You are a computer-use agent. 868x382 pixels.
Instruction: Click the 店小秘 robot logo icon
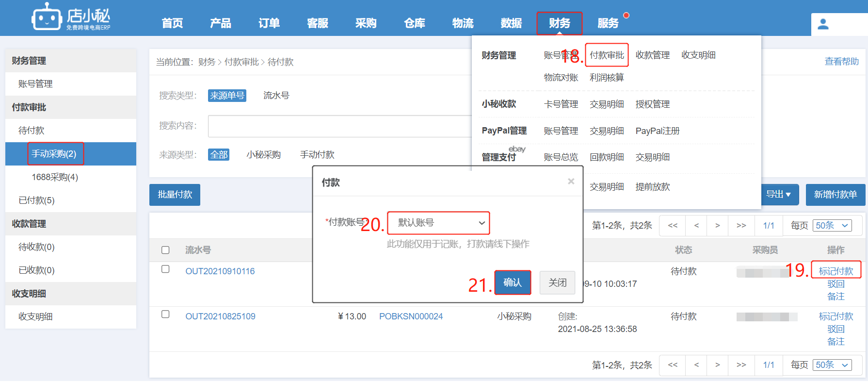[x=47, y=17]
